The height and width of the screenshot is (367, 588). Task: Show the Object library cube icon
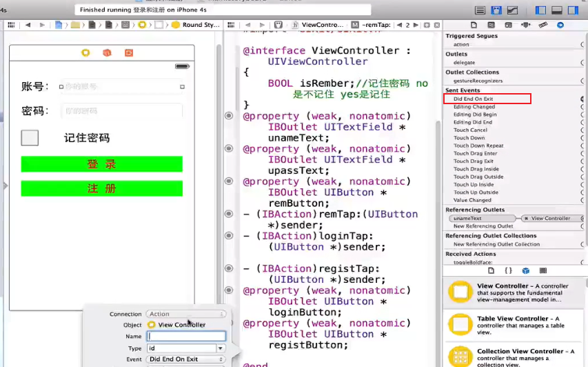pos(526,270)
